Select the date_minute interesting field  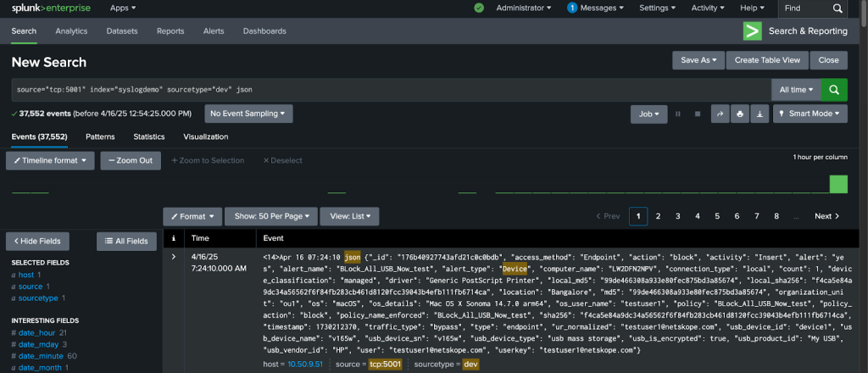(x=41, y=356)
